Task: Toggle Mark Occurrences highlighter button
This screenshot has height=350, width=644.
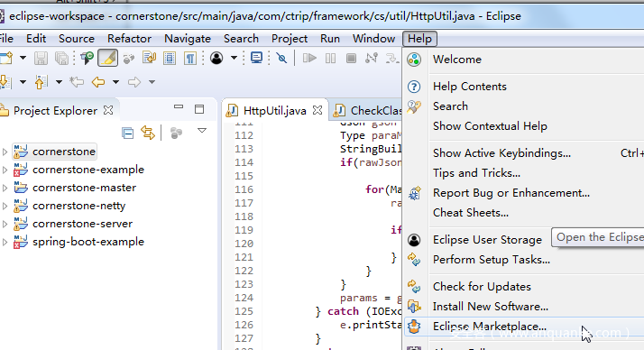Action: coord(107,58)
